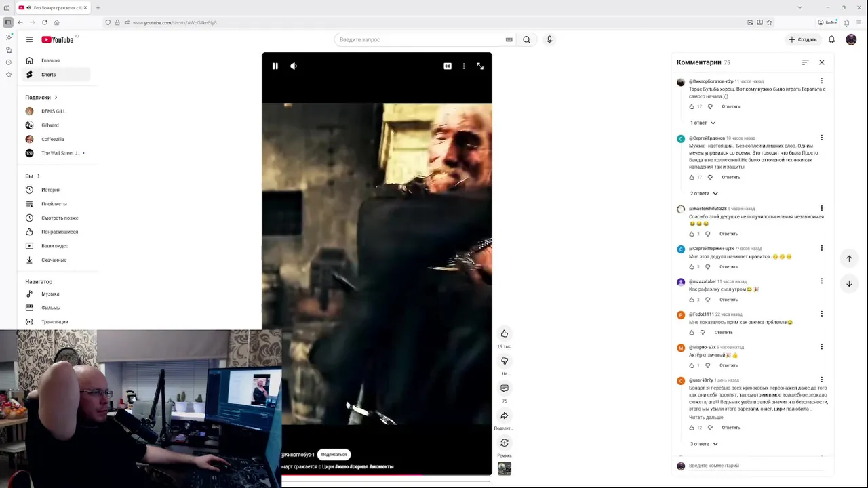Subscribe with the Подписаться button
This screenshot has height=488, width=868.
pyautogui.click(x=334, y=455)
